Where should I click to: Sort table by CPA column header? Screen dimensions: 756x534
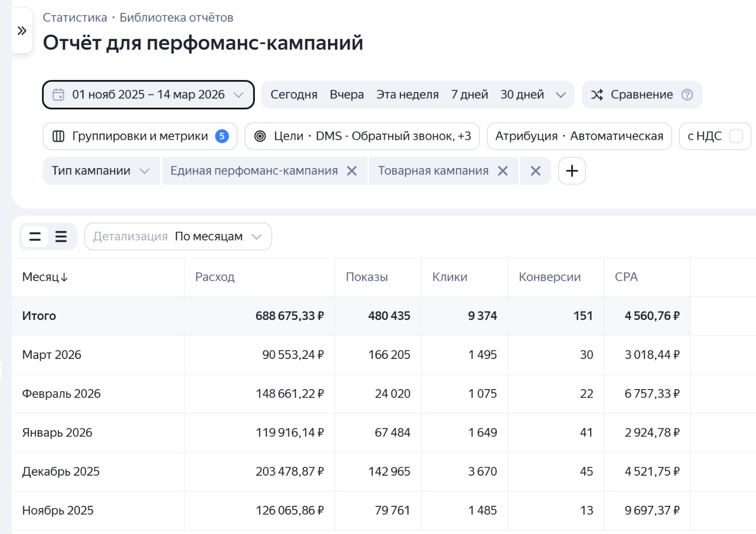[x=626, y=277]
